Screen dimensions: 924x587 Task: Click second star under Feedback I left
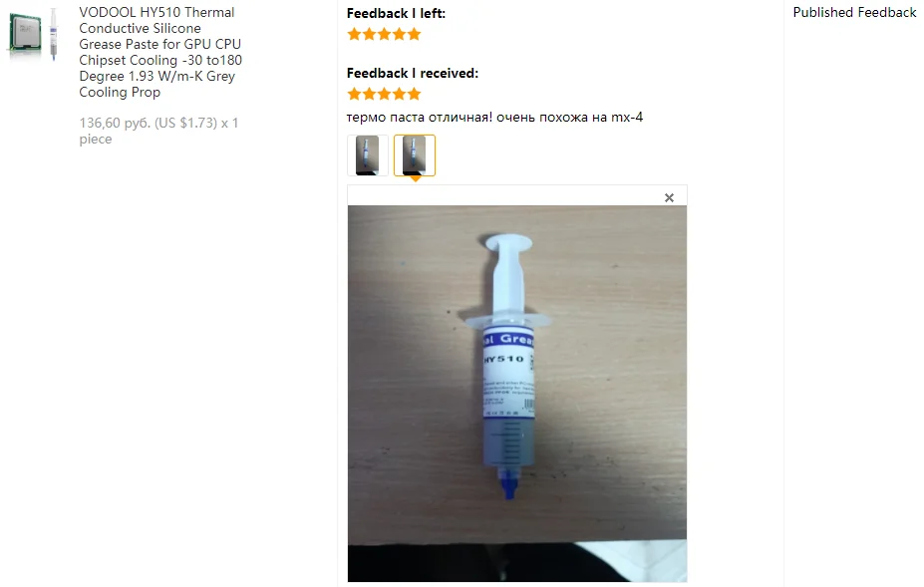tap(370, 34)
